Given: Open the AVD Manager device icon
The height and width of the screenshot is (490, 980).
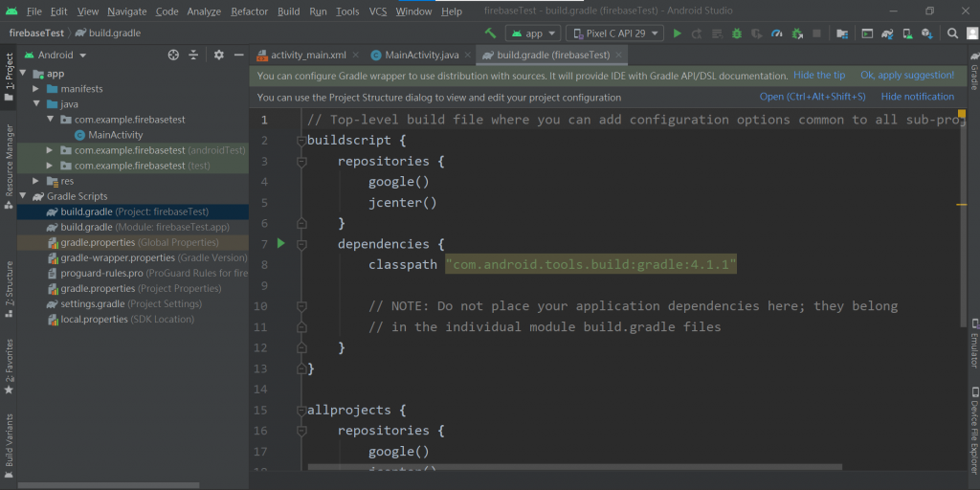Looking at the screenshot, I should coord(907,33).
